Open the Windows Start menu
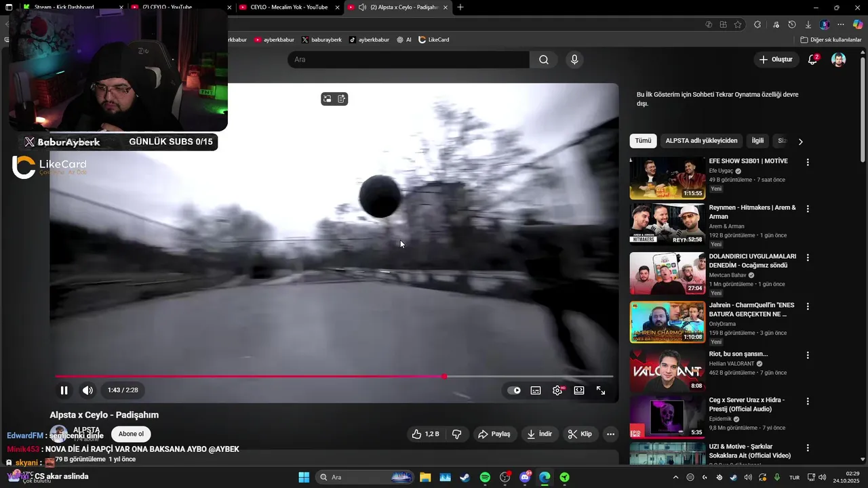This screenshot has height=488, width=868. coord(304,477)
